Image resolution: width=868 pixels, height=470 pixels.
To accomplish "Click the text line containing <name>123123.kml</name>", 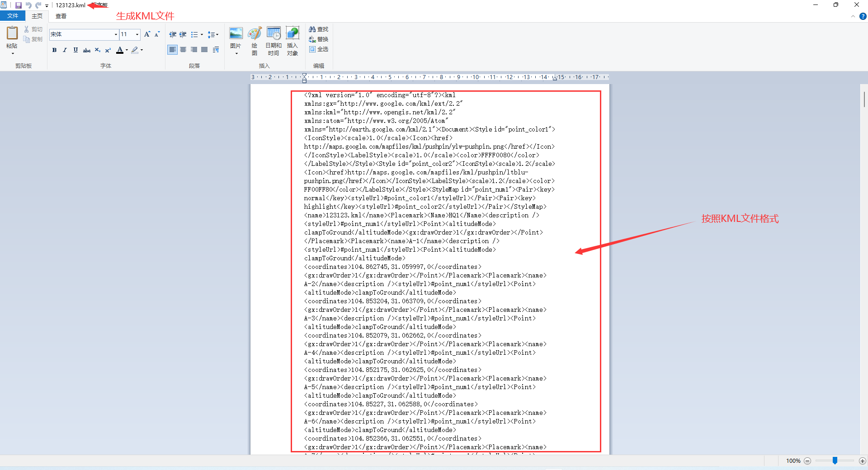I will point(421,216).
